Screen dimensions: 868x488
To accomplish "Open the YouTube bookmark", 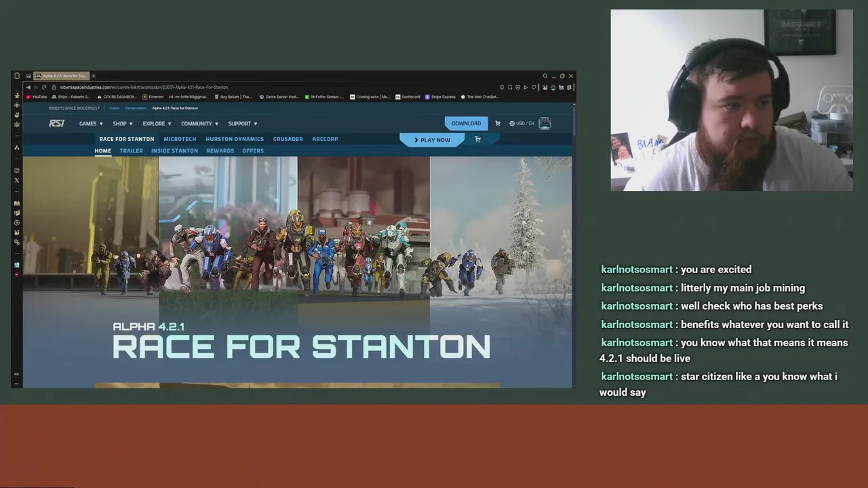I will 37,97.
